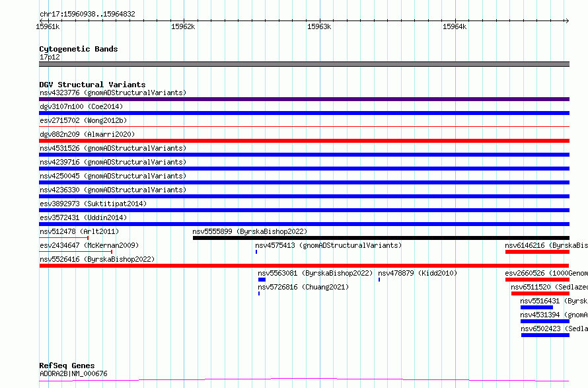Viewport: 588px width, 388px height.
Task: Open variant nsv4250045 (gnomADStructuralVariants) label
Action: click(113, 176)
